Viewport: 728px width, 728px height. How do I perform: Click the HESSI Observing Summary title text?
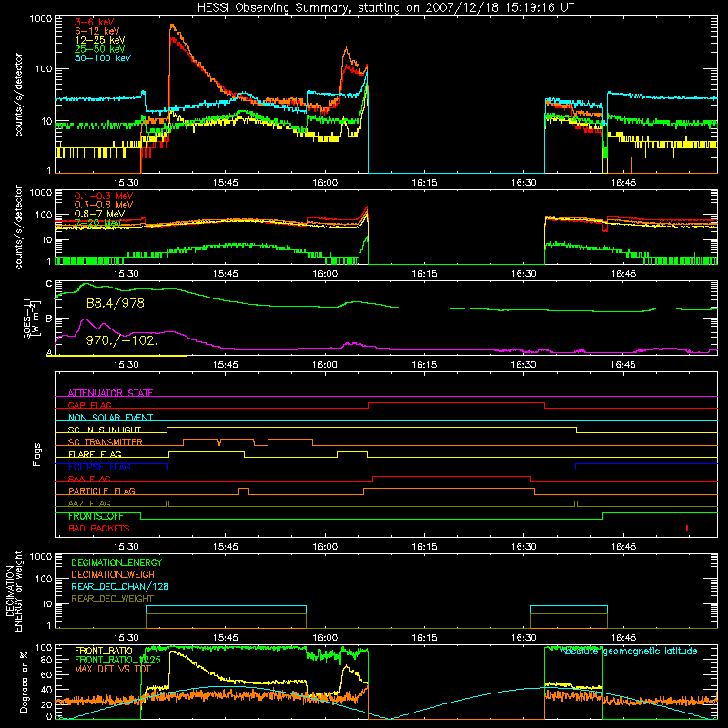click(385, 8)
